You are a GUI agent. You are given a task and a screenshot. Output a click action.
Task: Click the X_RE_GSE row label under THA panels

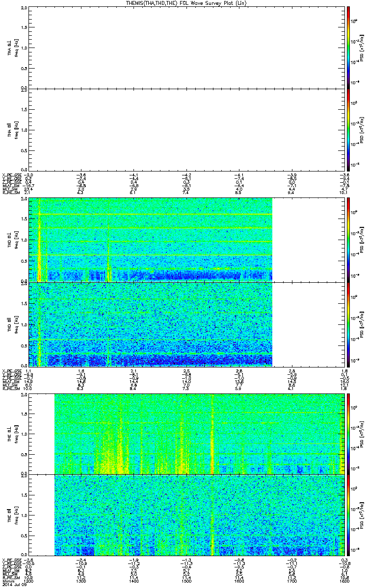[11, 175]
